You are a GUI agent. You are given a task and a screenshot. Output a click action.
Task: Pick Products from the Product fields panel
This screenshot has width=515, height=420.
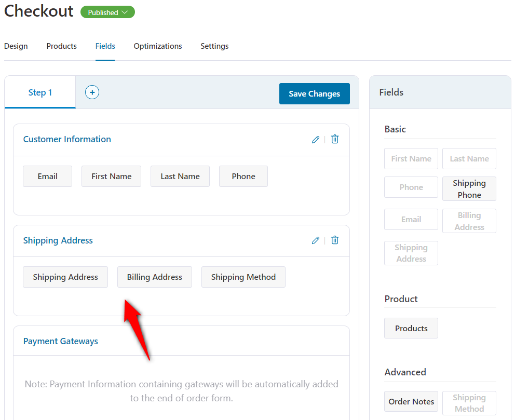click(x=411, y=329)
